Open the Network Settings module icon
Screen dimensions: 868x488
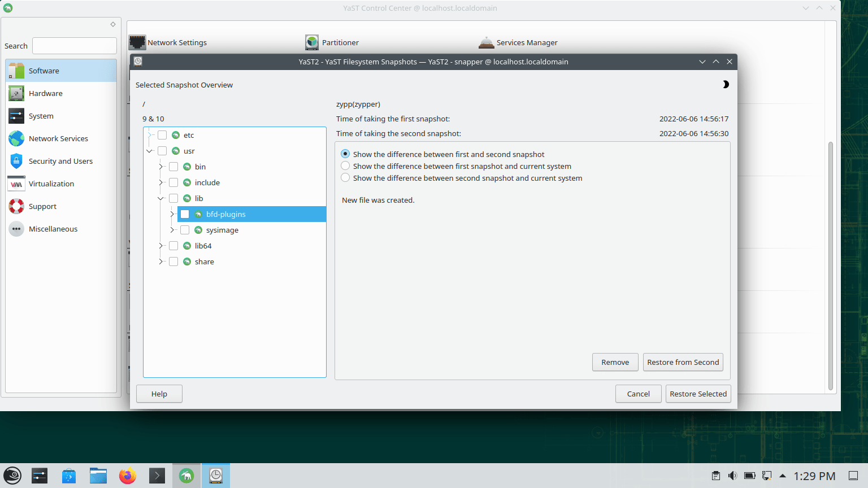pos(137,42)
